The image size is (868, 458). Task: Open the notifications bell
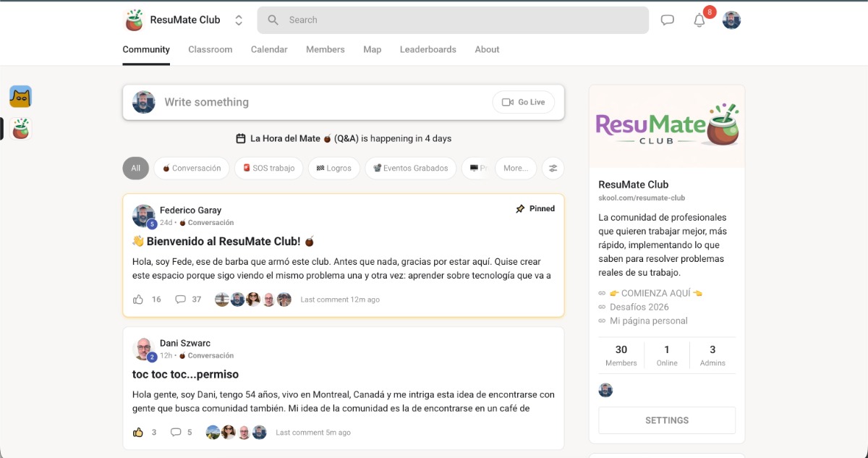pyautogui.click(x=699, y=20)
